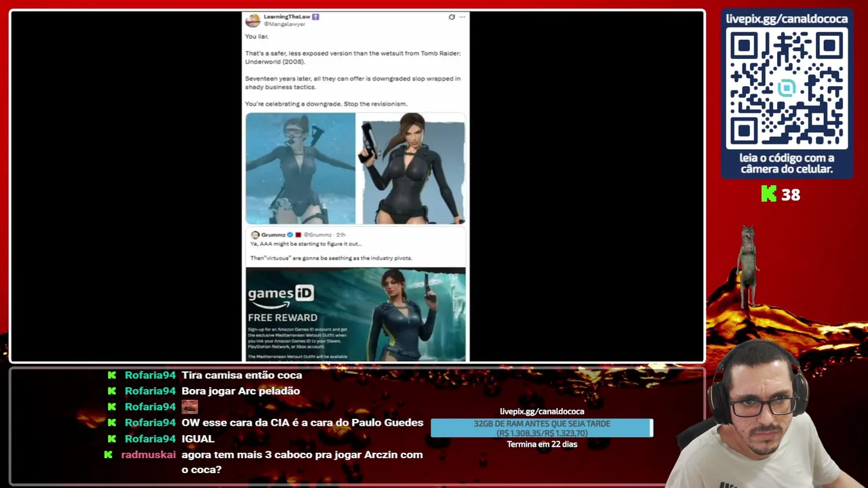Click the 'livepix.gg/canaldococa' header above the QR code

pyautogui.click(x=787, y=18)
